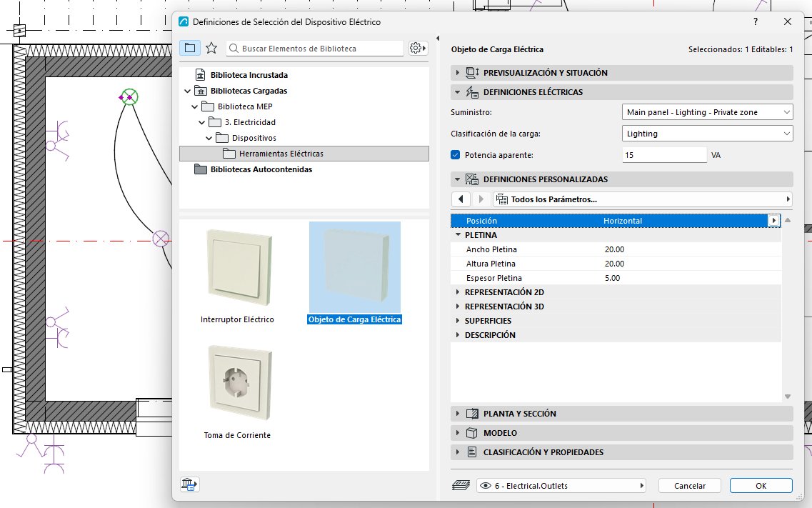Toggle the Potencia aparente checkbox

click(x=456, y=155)
